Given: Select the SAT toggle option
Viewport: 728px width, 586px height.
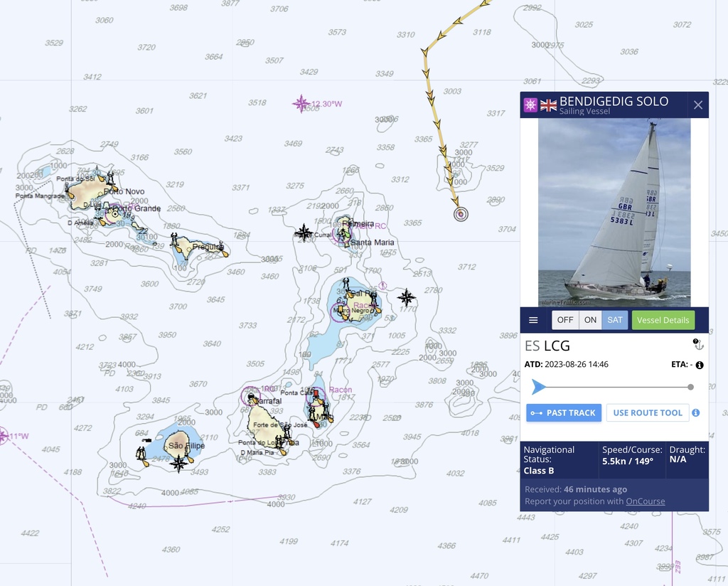Looking at the screenshot, I should point(615,320).
